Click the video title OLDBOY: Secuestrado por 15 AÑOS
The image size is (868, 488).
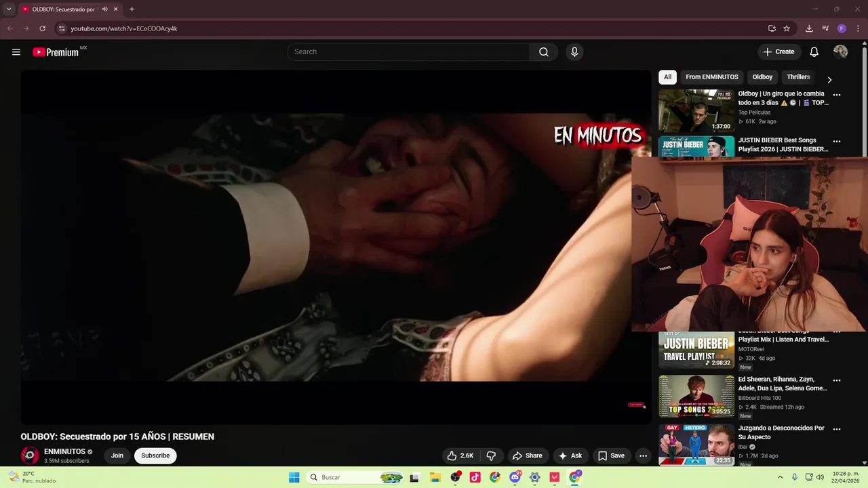[117, 436]
